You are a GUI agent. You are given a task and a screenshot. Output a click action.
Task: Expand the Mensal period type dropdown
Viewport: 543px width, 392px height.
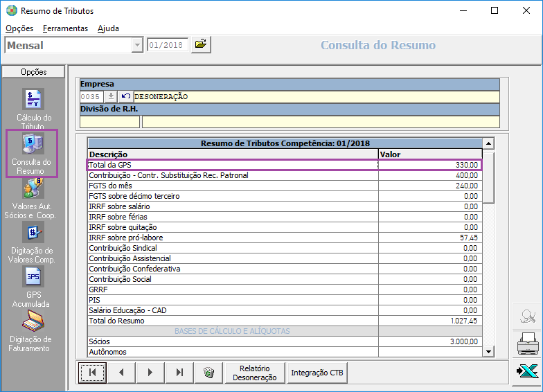(137, 45)
